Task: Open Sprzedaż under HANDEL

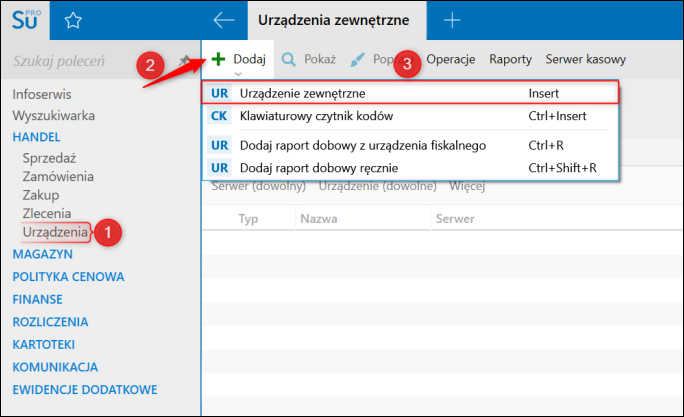Action: click(x=49, y=158)
